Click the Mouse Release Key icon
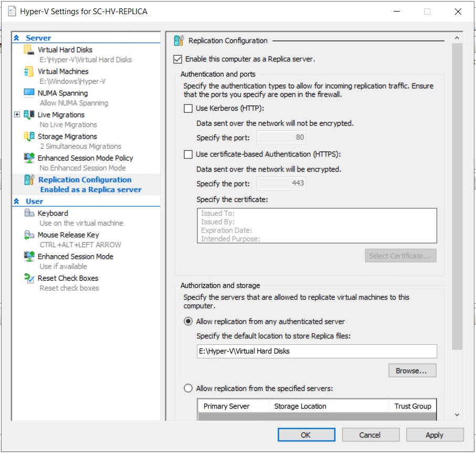This screenshot has width=476, height=453. [x=29, y=235]
